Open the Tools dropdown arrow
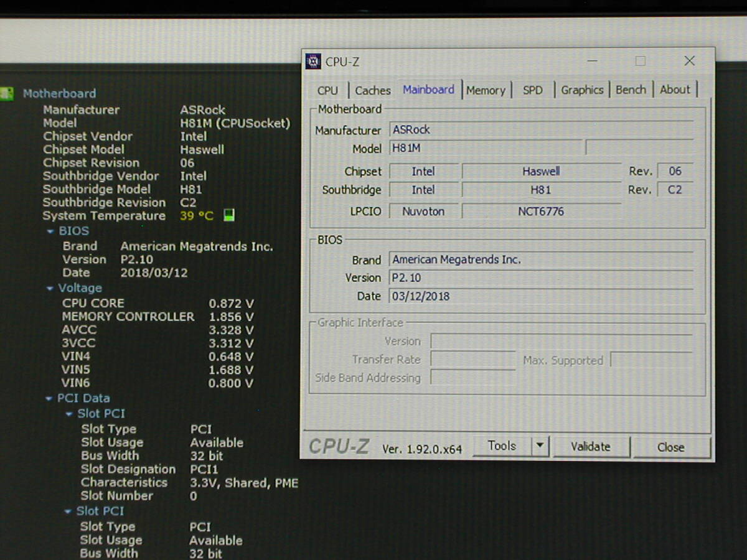Screen dimensions: 747x560 [540, 446]
